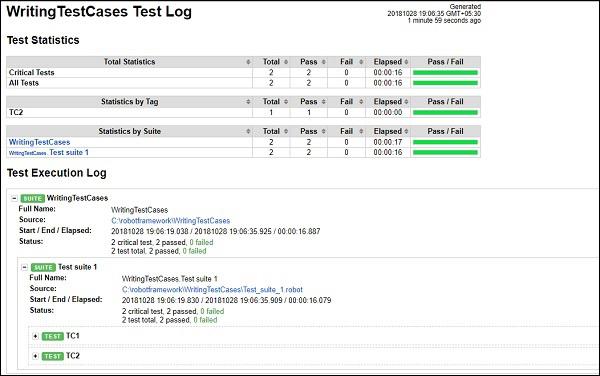600x376 pixels.
Task: Open source path C:\robotframework\WritingTestCases
Action: [x=171, y=221]
